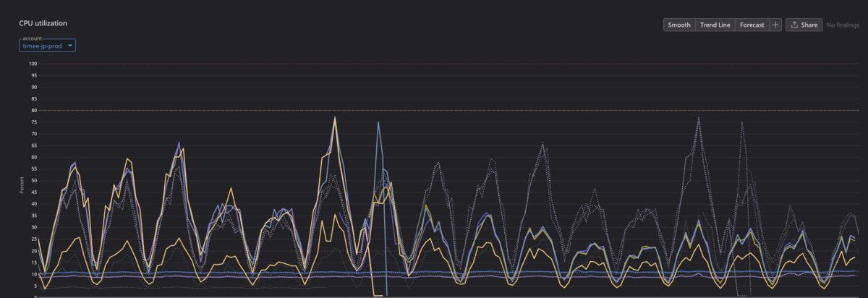Image resolution: width=868 pixels, height=298 pixels.
Task: Add a Trend Line to the chart
Action: pos(715,25)
